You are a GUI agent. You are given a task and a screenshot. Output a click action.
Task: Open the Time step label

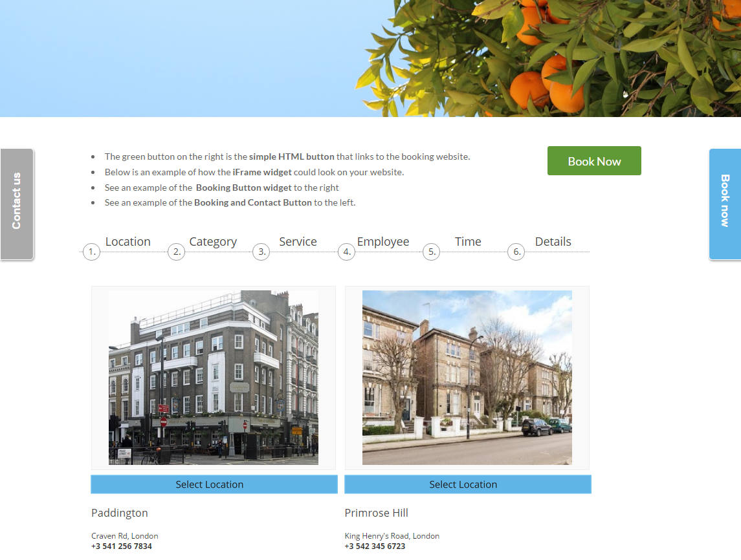[x=468, y=241]
